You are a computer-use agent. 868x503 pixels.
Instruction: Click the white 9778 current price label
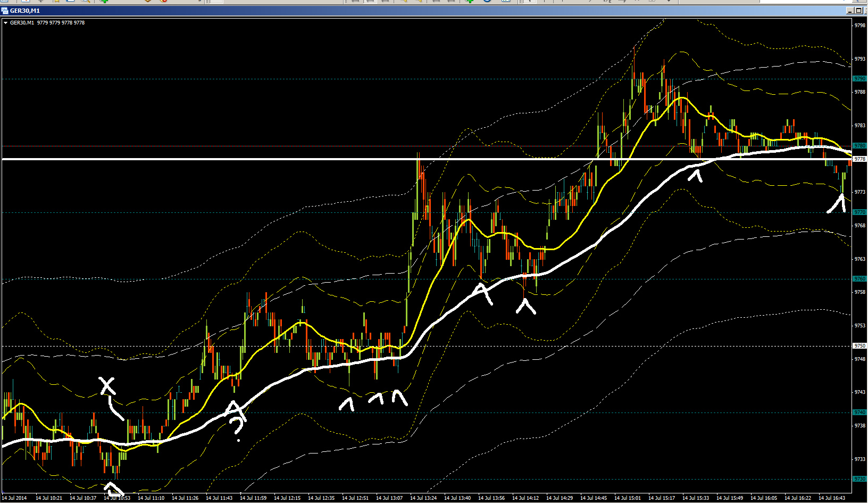coord(859,159)
